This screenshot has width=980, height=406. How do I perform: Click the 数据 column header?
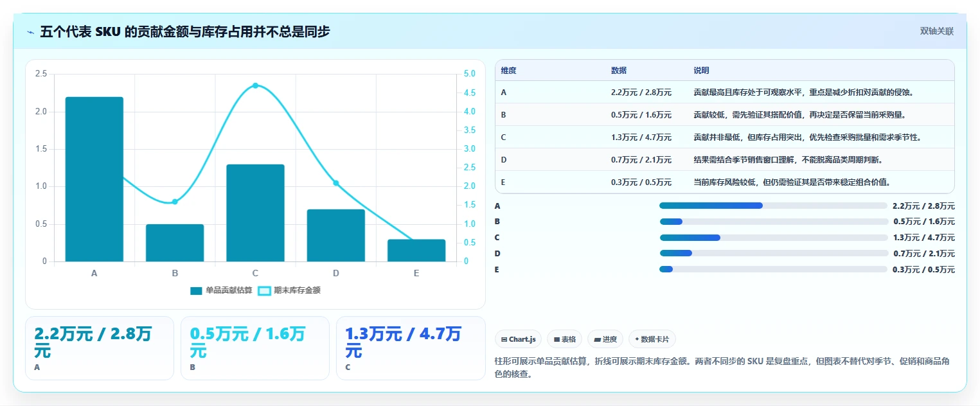(x=619, y=71)
